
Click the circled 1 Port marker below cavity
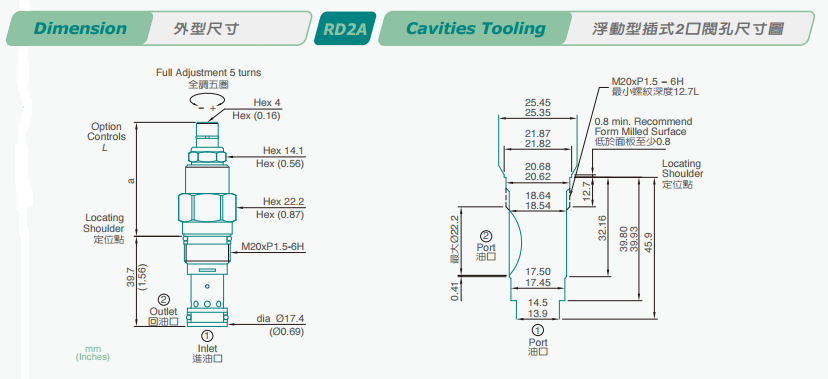pyautogui.click(x=538, y=330)
